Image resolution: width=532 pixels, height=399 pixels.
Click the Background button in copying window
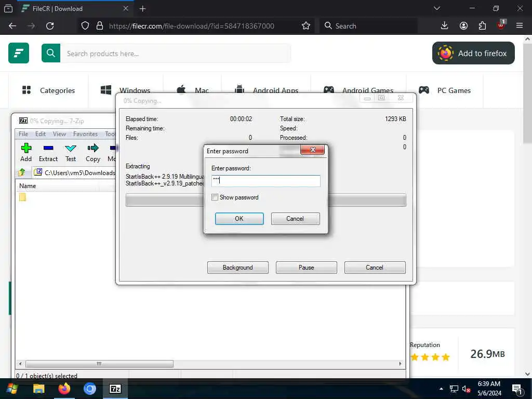tap(237, 268)
